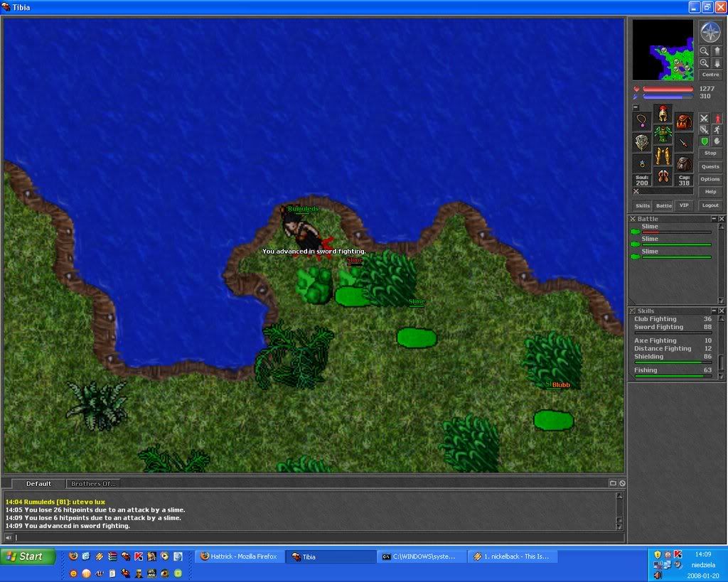The height and width of the screenshot is (582, 728).
Task: Focus the chat input field
Action: [319, 537]
